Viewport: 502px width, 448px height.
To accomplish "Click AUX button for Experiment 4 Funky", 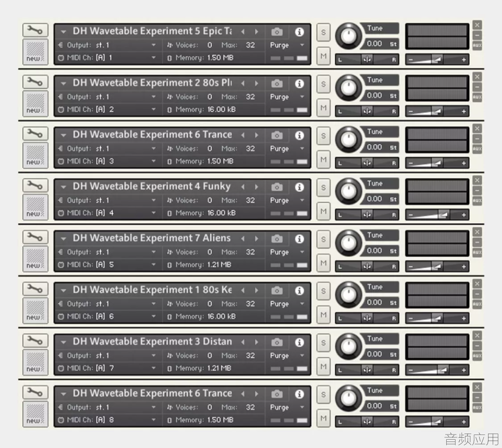I will (477, 200).
